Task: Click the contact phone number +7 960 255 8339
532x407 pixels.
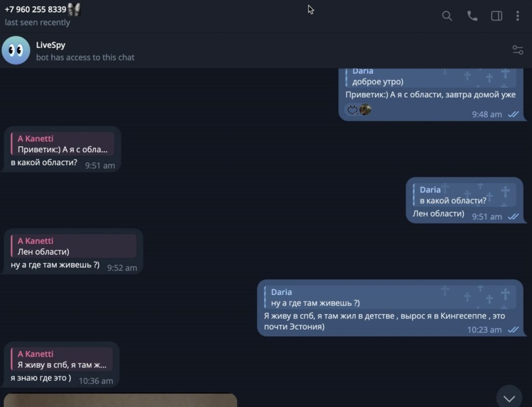Action: pyautogui.click(x=35, y=9)
